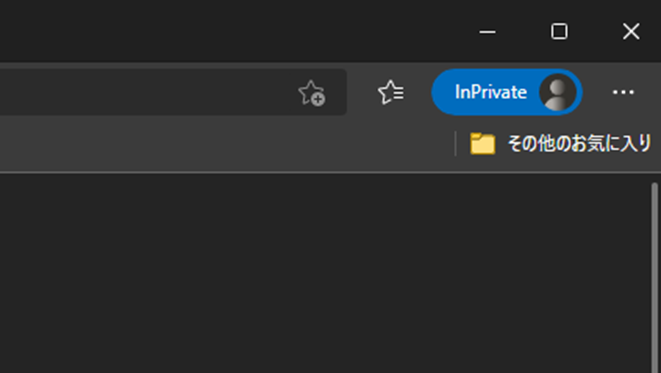Click the blank dark page content area
The width and height of the screenshot is (661, 373).
click(325, 274)
